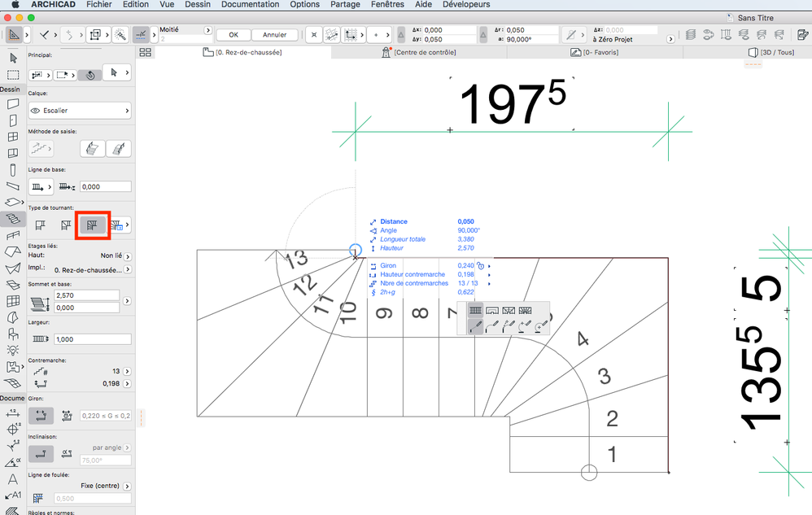812x515 pixels.
Task: Click the pencil icon in pet palette
Action: coord(475,326)
